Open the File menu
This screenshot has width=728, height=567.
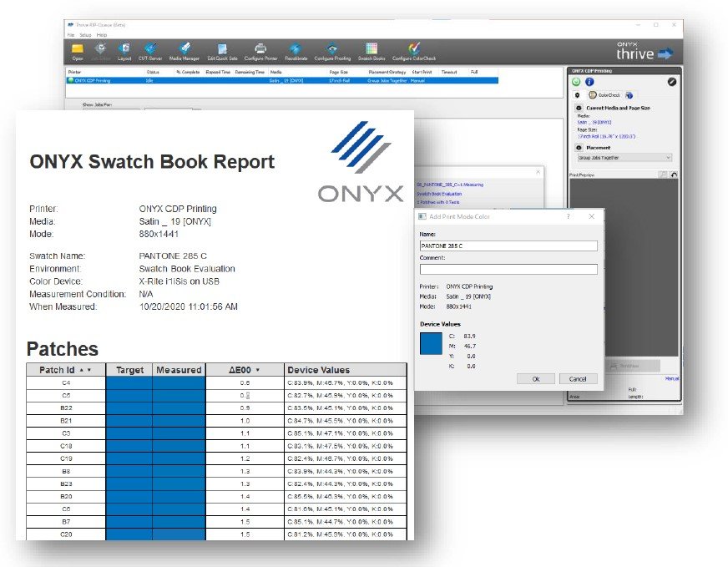coord(71,35)
